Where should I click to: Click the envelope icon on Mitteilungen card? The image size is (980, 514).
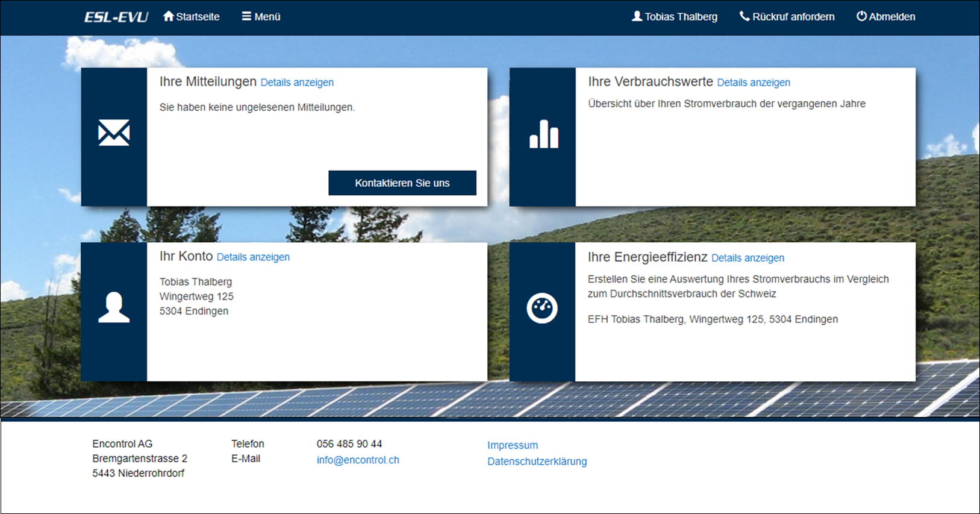click(114, 133)
